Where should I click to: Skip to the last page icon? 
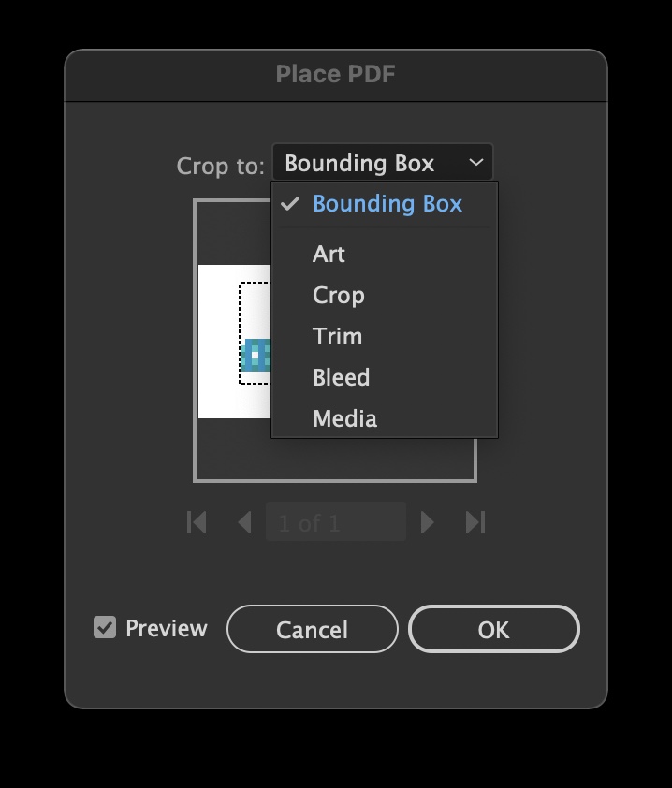tap(475, 521)
